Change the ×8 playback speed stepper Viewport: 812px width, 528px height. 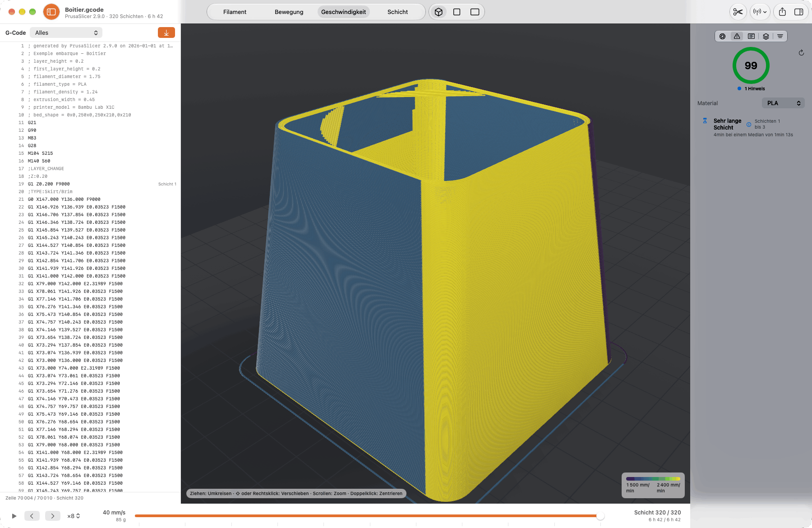pyautogui.click(x=74, y=516)
